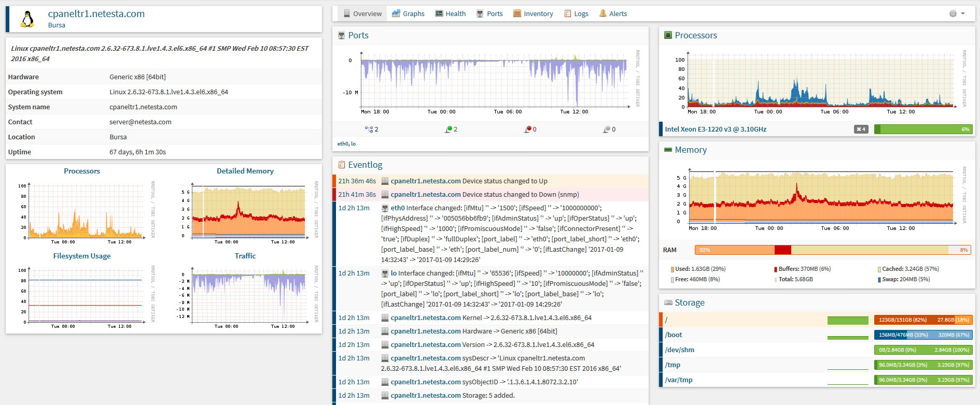
Task: Click device icon in the Hardware event row
Action: point(385,331)
